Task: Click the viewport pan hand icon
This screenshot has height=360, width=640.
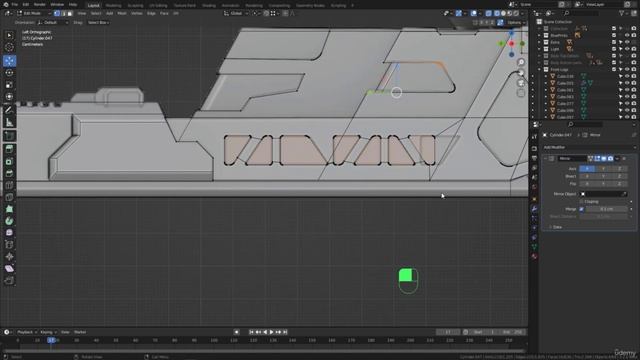Action: (521, 73)
